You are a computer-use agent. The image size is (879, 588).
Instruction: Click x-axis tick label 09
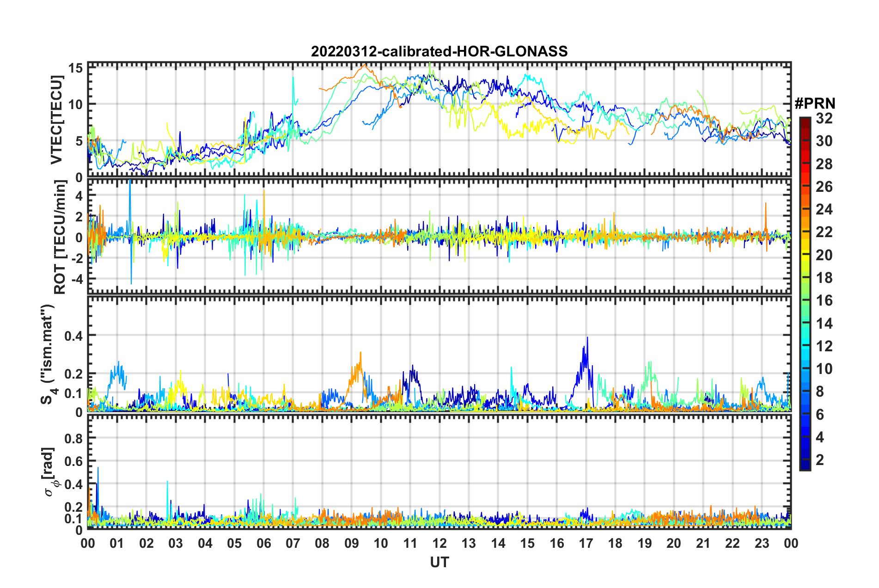[352, 543]
